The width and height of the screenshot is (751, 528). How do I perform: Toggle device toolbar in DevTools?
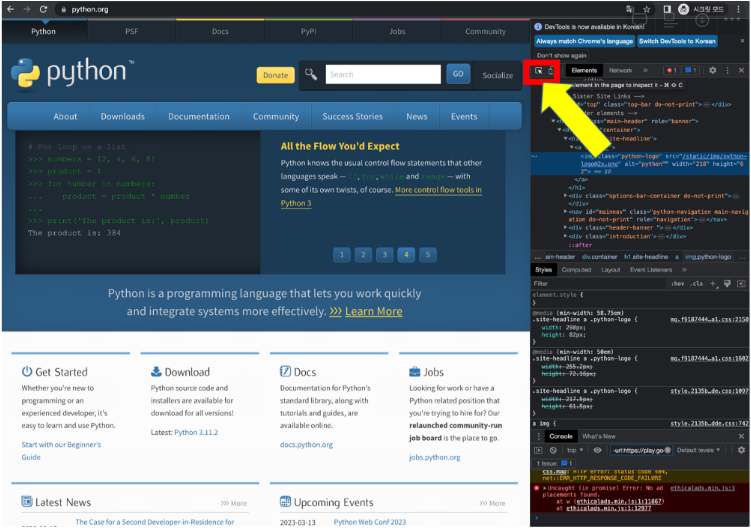551,71
